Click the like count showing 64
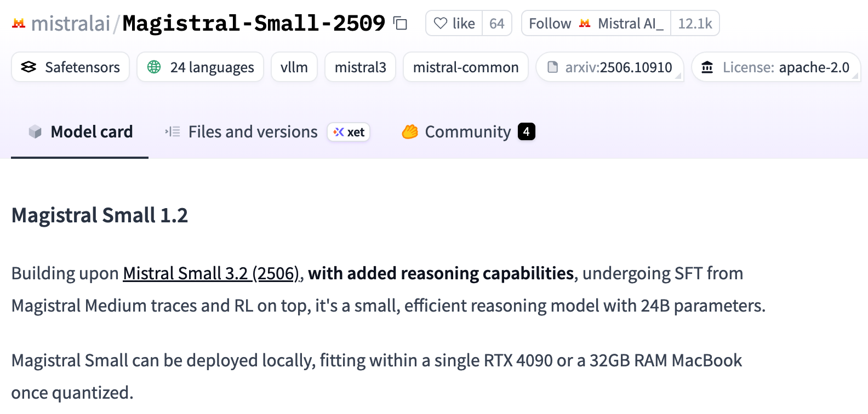This screenshot has width=868, height=414. (496, 23)
